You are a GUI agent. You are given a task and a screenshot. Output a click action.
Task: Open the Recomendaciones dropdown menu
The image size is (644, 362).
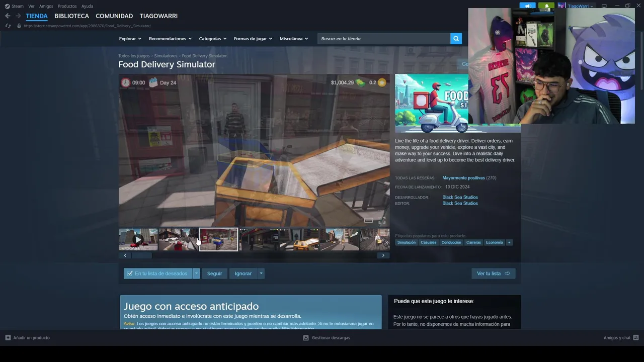[170, 39]
